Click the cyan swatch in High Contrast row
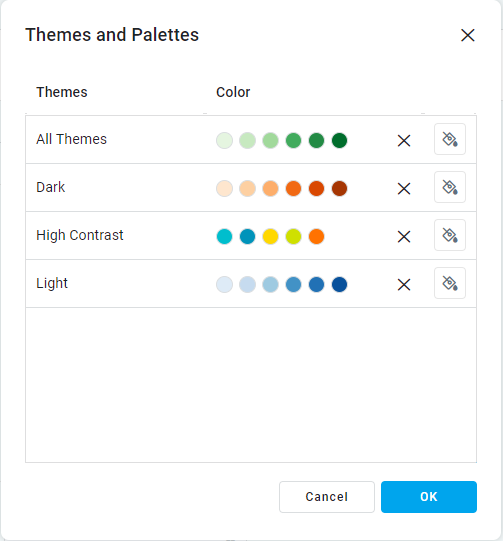 tap(225, 236)
